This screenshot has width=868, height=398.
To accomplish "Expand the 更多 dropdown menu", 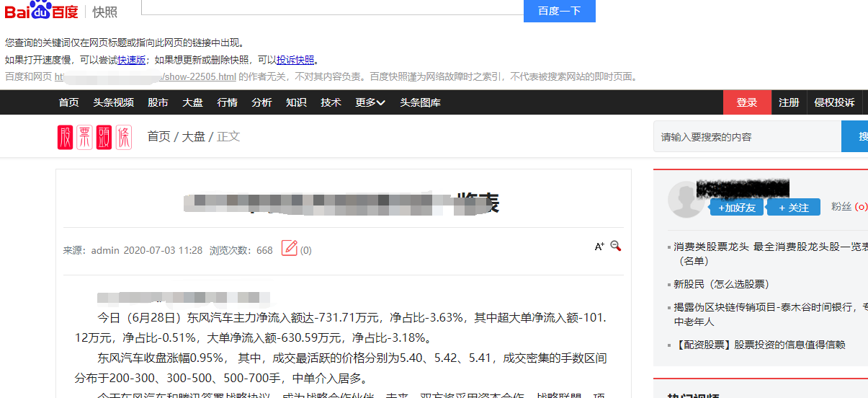I will [x=370, y=102].
